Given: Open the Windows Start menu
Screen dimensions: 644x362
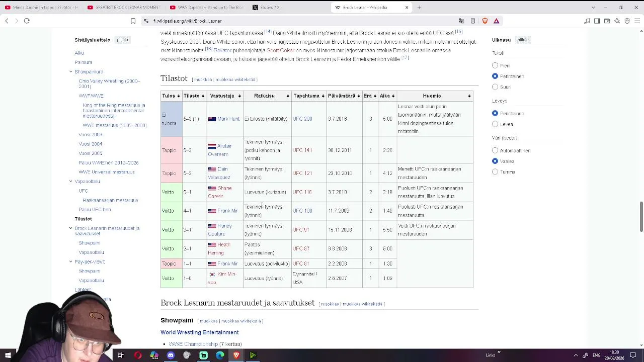Looking at the screenshot, I should 8,355.
